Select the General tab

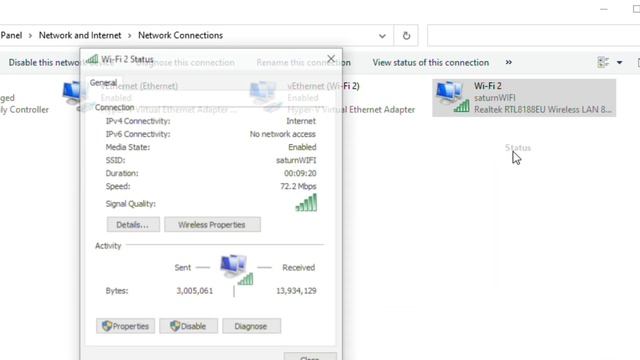point(103,82)
